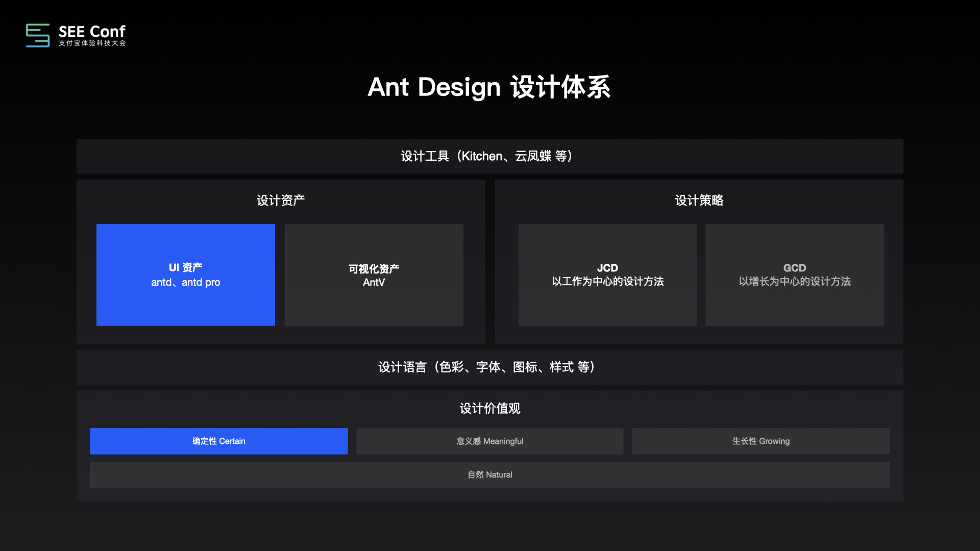Viewport: 980px width, 551px height.
Task: Click the 支付宝体验科技大会 subtitle
Action: [x=92, y=43]
